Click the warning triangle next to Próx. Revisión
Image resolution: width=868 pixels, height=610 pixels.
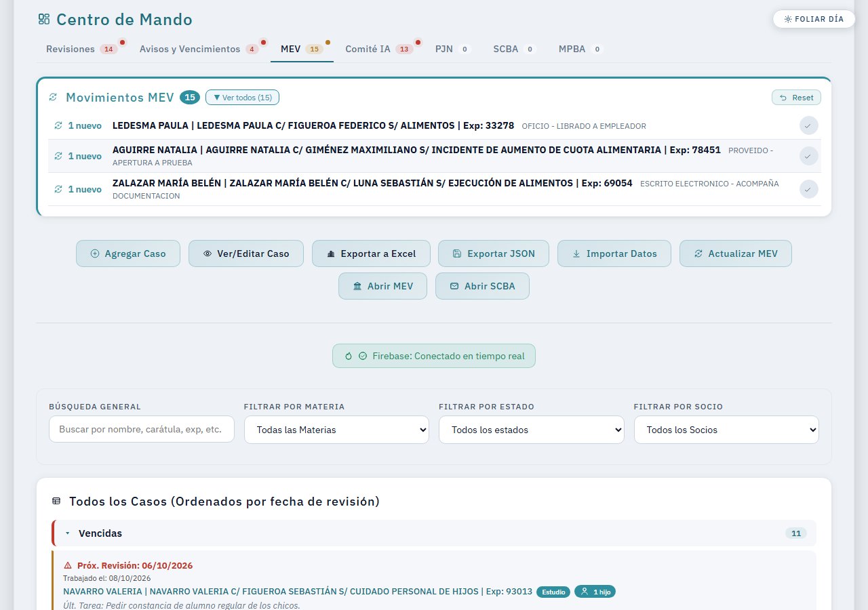pos(68,565)
